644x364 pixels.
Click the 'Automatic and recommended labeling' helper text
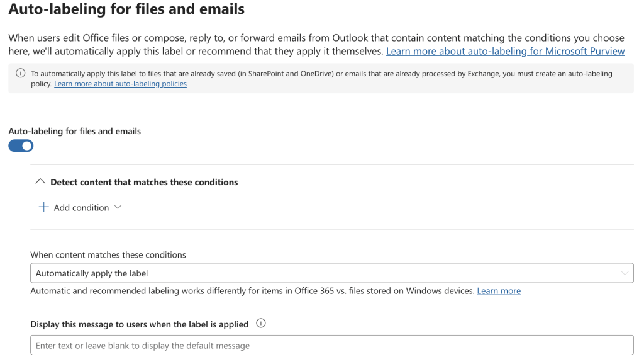point(252,291)
